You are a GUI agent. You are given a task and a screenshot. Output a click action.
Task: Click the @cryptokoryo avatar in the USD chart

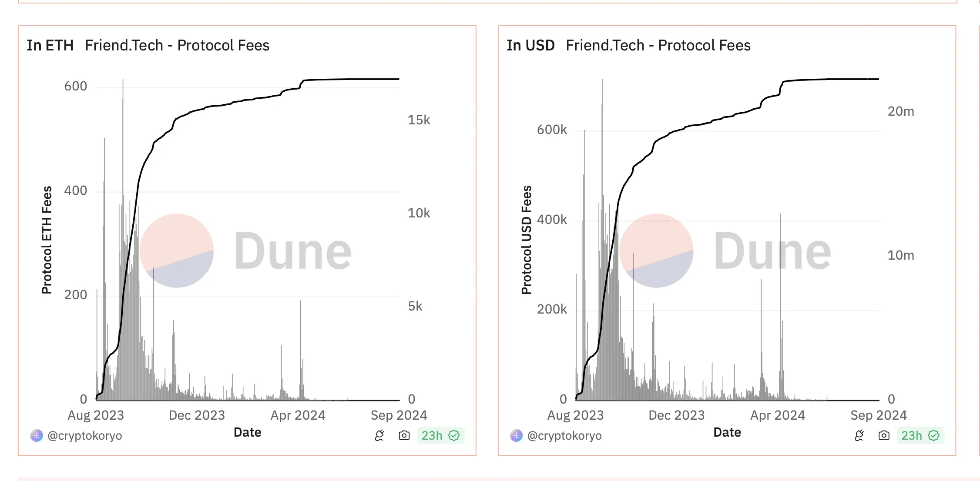516,435
